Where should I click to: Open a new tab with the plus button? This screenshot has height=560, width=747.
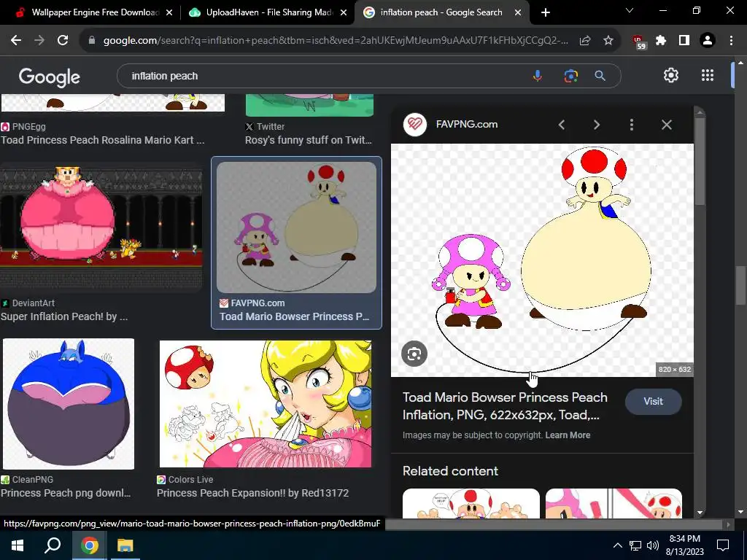[x=546, y=12]
